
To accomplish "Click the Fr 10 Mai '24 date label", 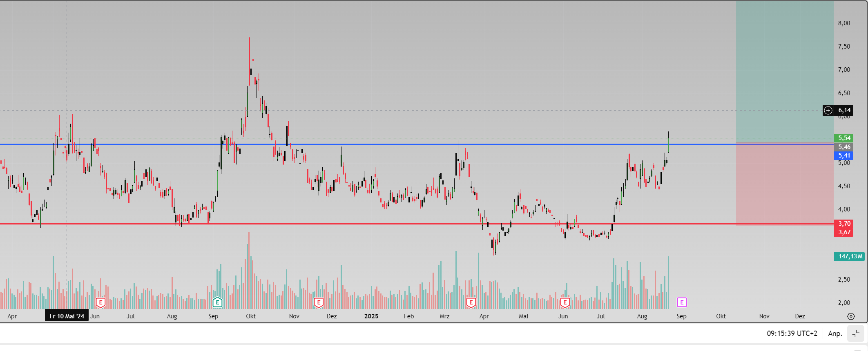I will [x=67, y=316].
